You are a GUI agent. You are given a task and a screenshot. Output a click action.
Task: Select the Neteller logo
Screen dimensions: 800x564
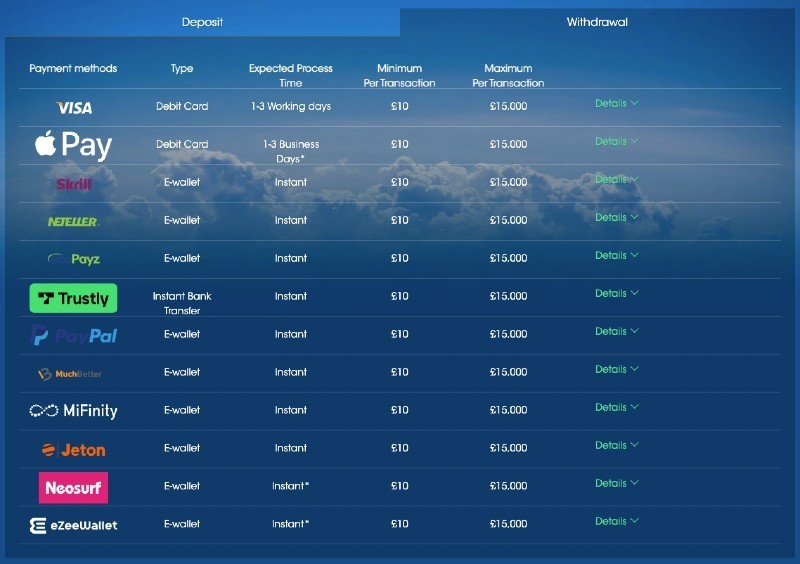tap(73, 222)
